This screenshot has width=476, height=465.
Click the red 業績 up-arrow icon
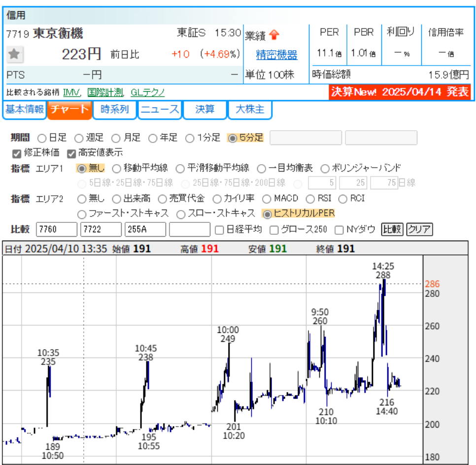(x=274, y=35)
